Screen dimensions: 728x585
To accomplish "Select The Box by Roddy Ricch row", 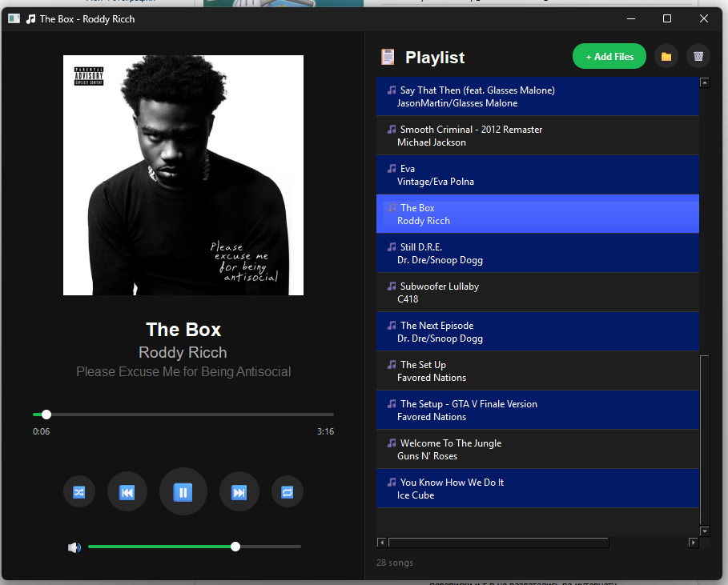I will point(537,214).
